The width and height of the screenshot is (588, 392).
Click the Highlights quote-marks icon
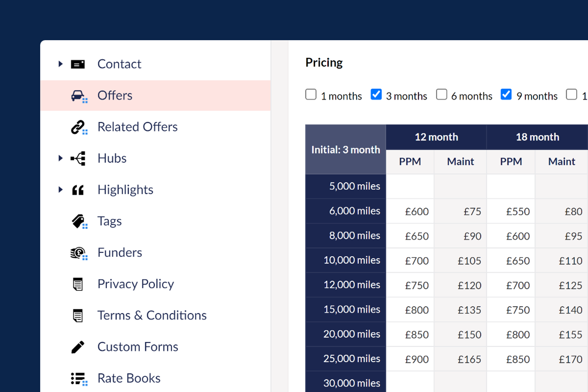point(78,190)
